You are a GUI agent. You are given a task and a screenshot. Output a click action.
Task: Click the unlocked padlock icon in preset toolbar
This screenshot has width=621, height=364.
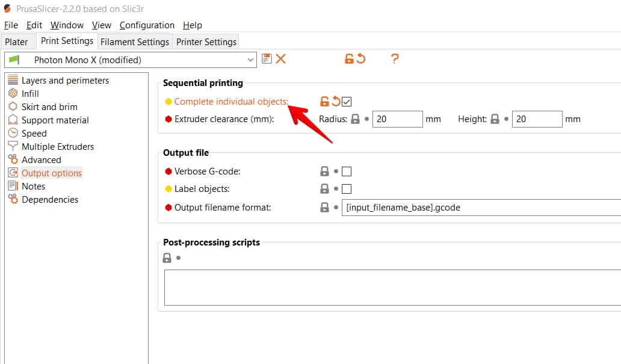point(349,59)
